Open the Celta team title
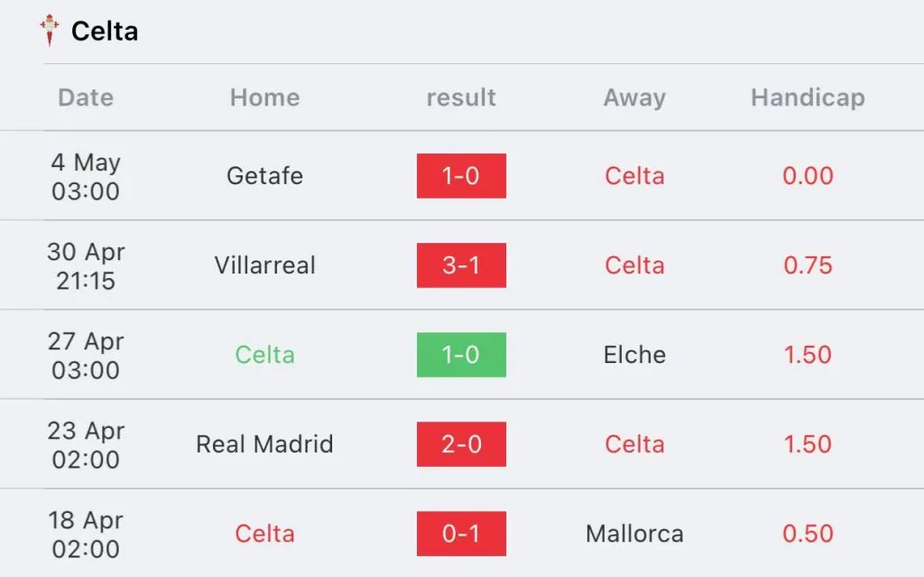This screenshot has width=924, height=577. [x=105, y=32]
